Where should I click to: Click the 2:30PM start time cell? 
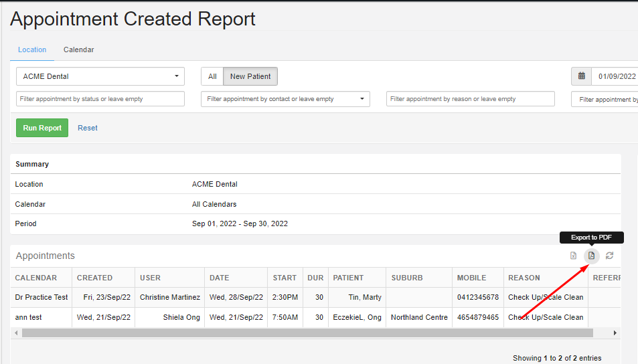coord(285,297)
